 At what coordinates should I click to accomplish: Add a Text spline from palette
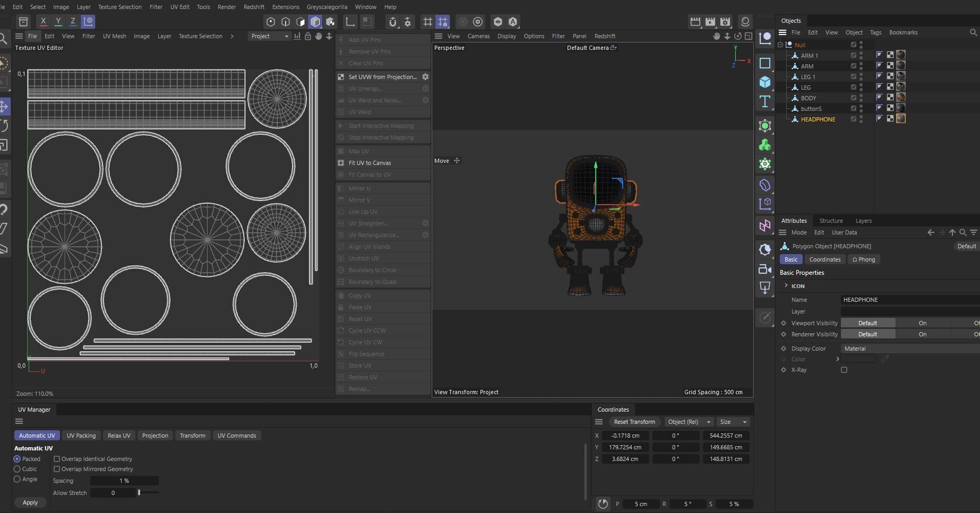pos(765,101)
